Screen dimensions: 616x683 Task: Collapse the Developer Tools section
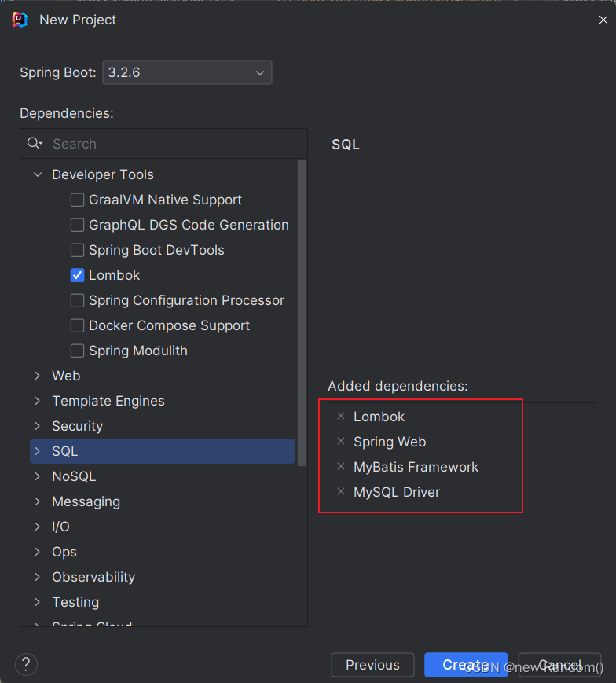(x=37, y=174)
